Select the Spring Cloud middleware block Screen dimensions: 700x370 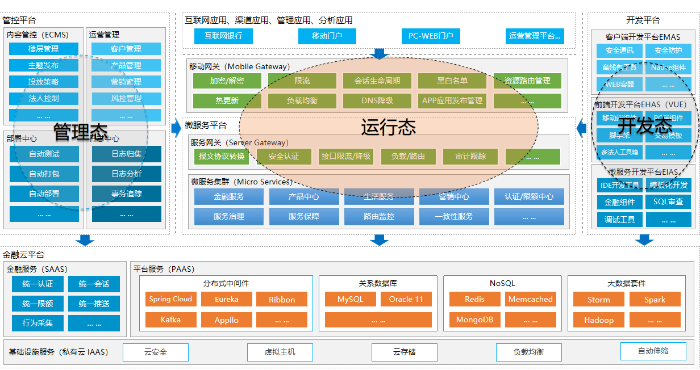(x=170, y=299)
